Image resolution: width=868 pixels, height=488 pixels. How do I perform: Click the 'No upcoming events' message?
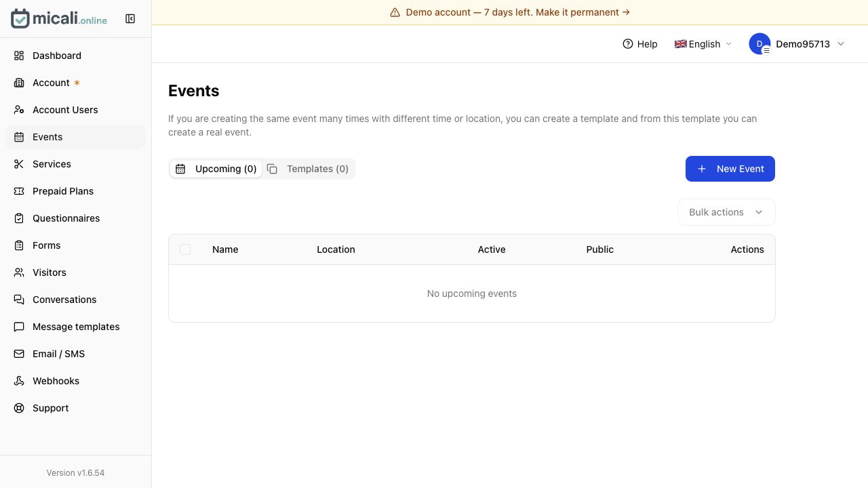coord(472,293)
